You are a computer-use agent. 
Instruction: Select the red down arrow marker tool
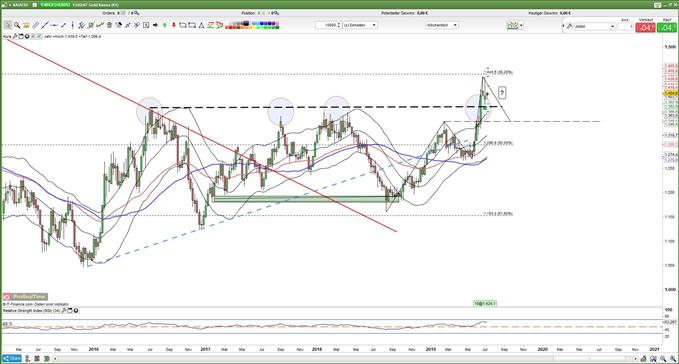[x=174, y=26]
